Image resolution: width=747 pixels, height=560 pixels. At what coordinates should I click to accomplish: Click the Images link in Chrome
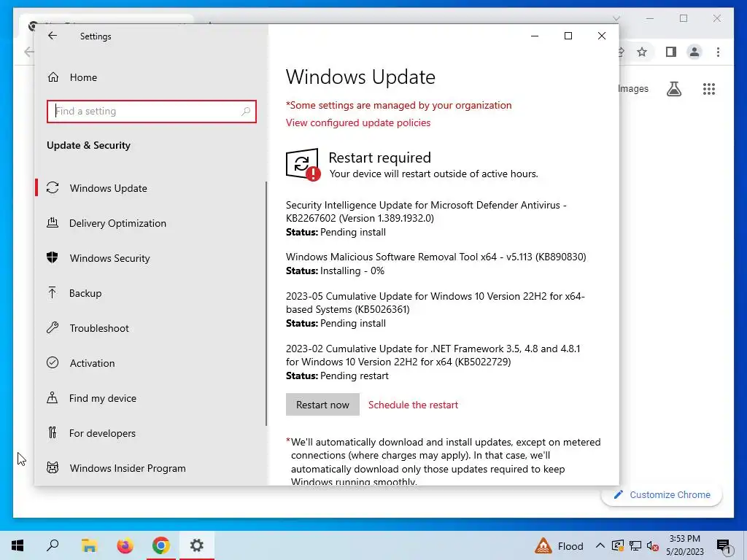[633, 88]
